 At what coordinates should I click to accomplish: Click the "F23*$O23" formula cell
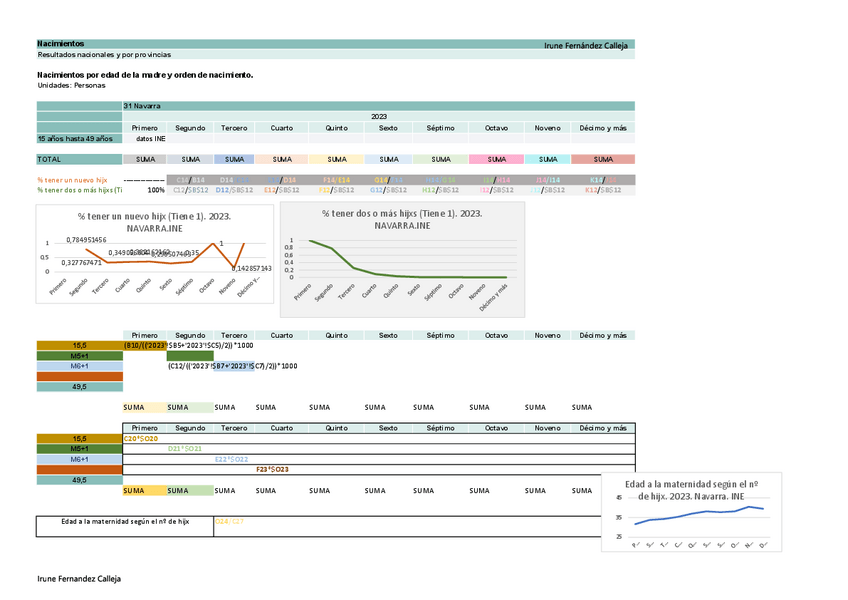273,469
